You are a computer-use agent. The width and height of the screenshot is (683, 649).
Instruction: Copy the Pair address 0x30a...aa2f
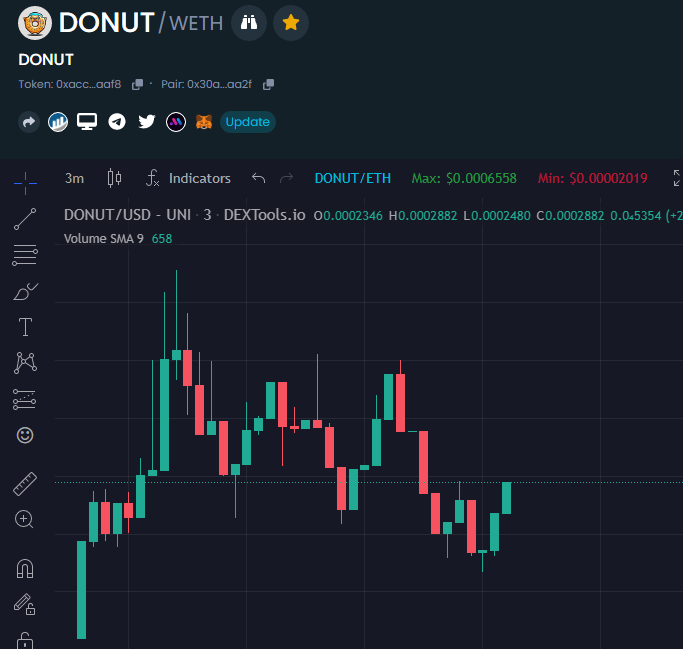coord(268,85)
